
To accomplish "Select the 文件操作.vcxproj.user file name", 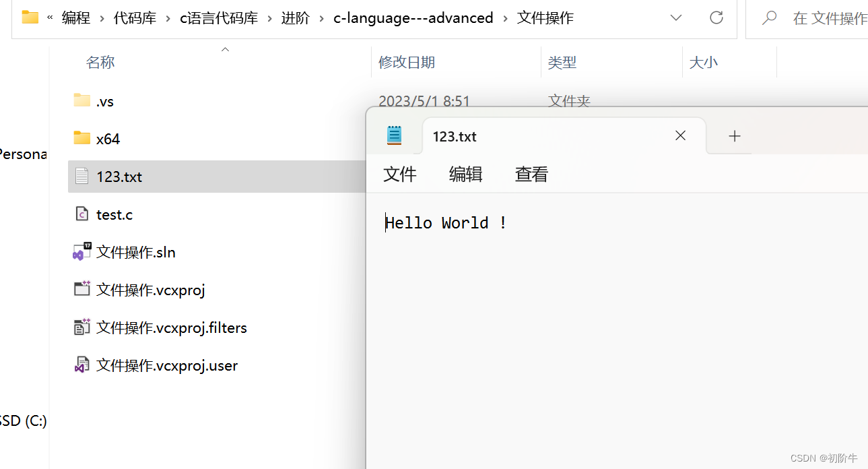I will pos(167,365).
